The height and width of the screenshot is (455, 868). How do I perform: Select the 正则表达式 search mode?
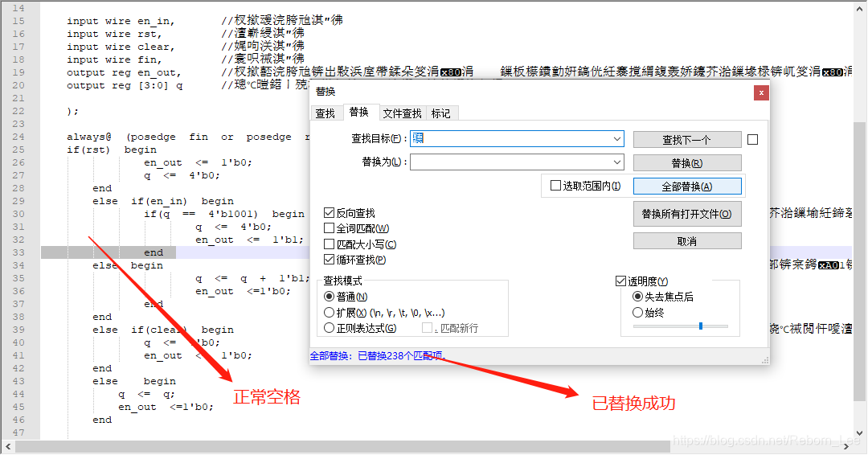pyautogui.click(x=329, y=328)
